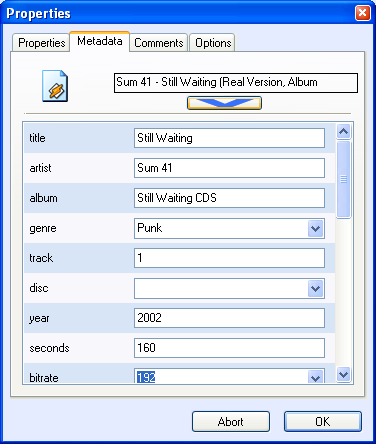This screenshot has width=376, height=444.
Task: Open the Comments tab
Action: [159, 43]
